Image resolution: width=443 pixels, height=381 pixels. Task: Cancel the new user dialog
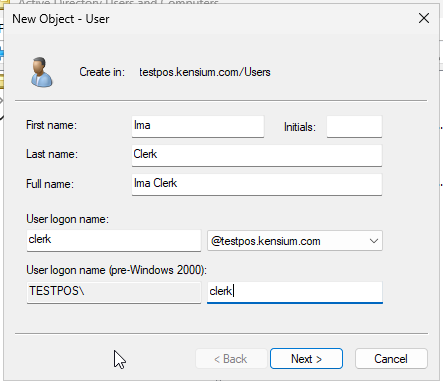[x=391, y=359]
